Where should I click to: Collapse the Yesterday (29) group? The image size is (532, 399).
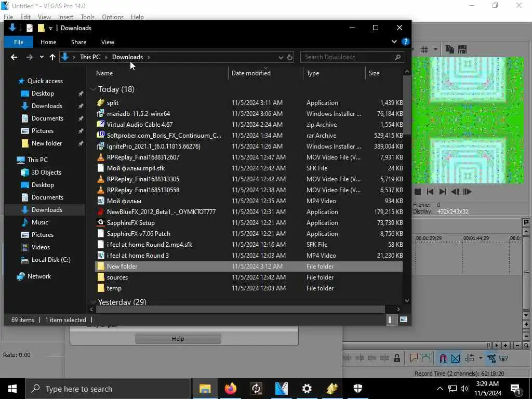(92, 302)
